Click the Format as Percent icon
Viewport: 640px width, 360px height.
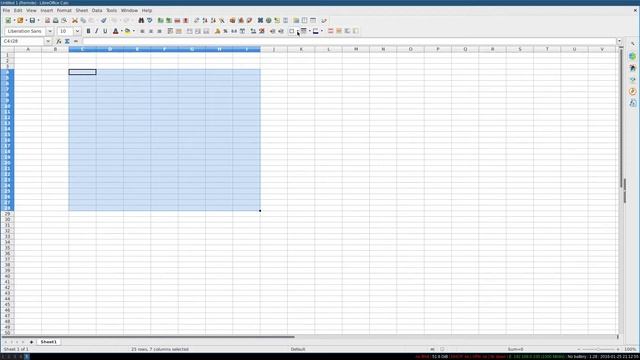(225, 31)
